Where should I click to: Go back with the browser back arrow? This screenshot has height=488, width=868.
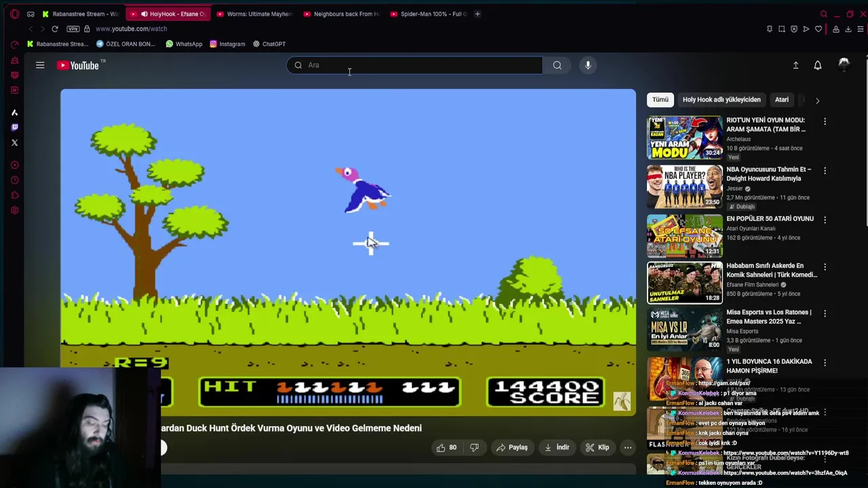(31, 28)
